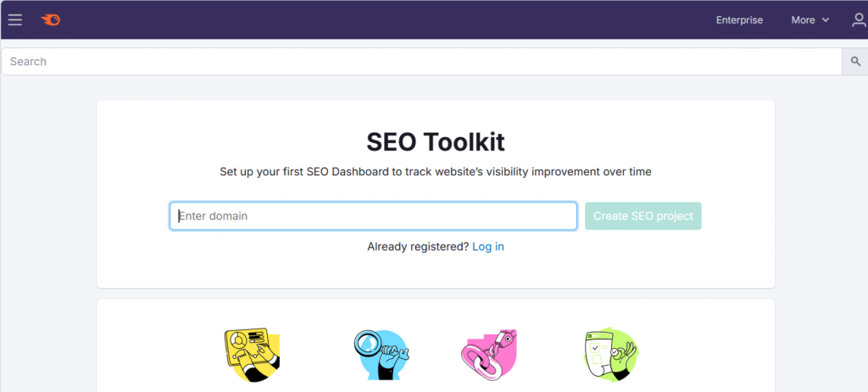Click the chevron next to More

pyautogui.click(x=826, y=20)
